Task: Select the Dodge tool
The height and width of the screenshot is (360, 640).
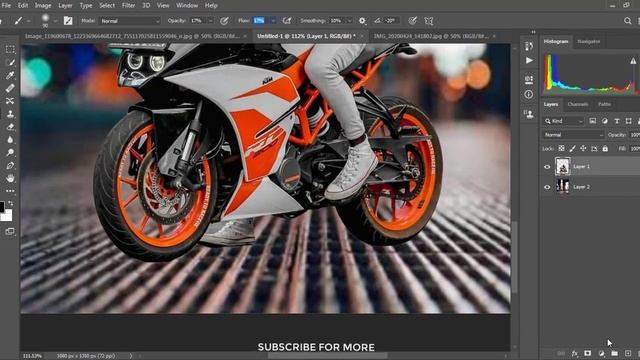Action: (x=10, y=152)
